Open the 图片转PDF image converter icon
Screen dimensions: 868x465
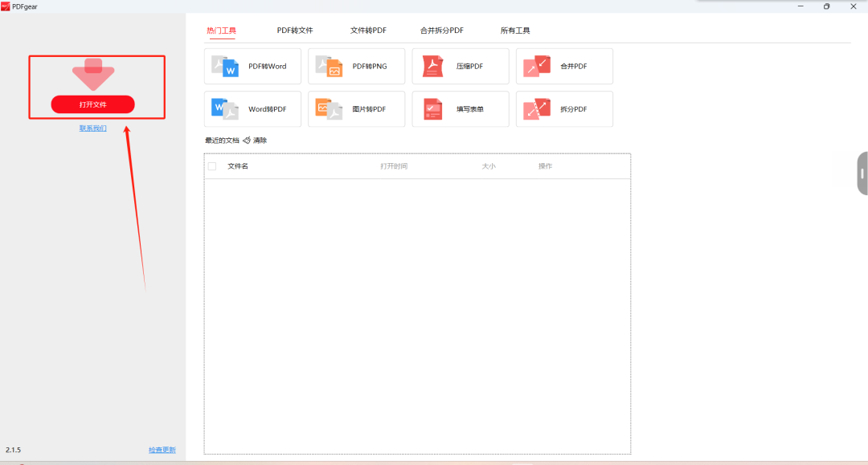(329, 108)
